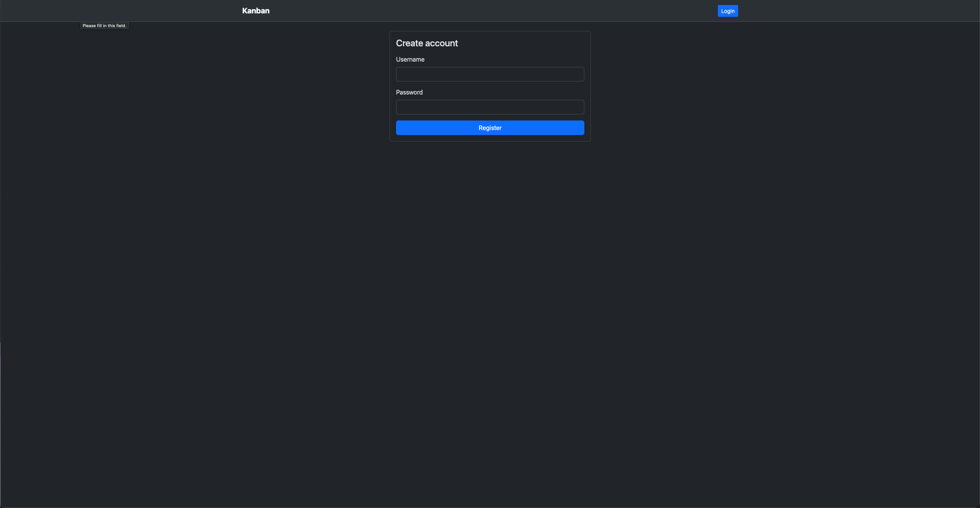Place cursor at left of Username box

pos(400,74)
